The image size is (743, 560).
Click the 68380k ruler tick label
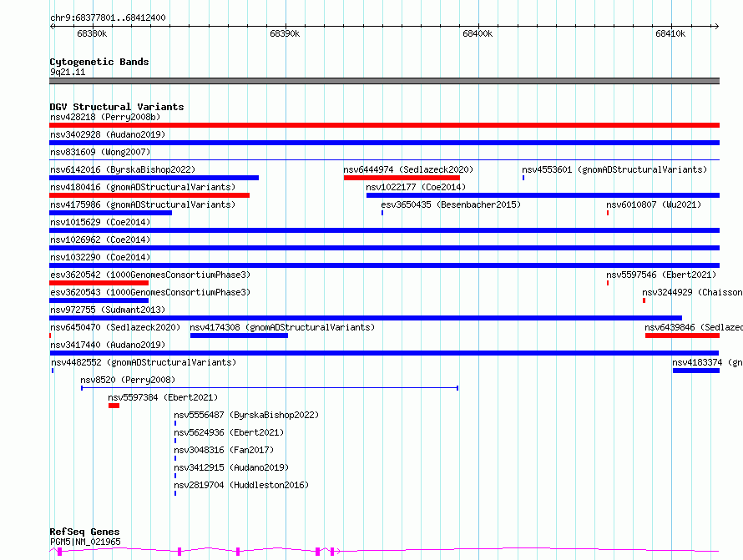[92, 33]
